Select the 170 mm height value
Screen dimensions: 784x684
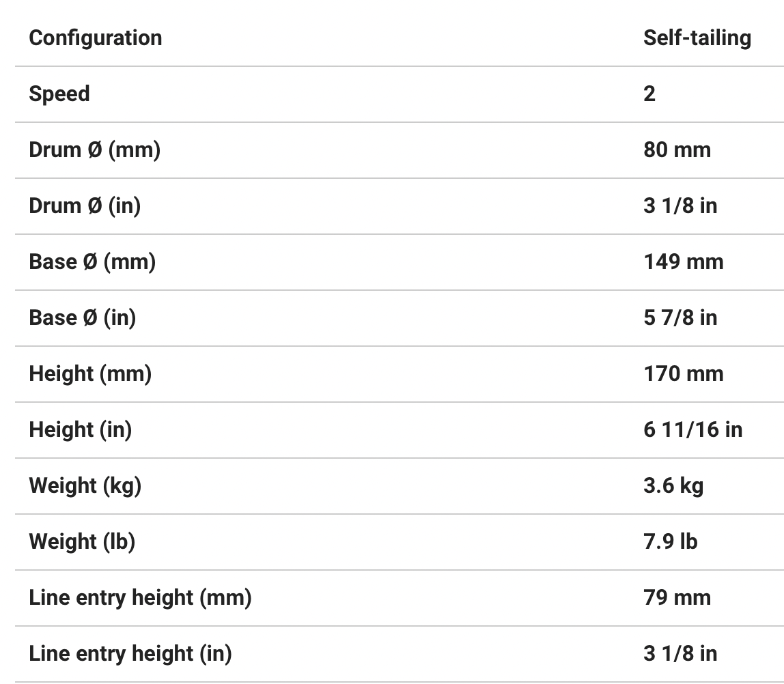(683, 373)
